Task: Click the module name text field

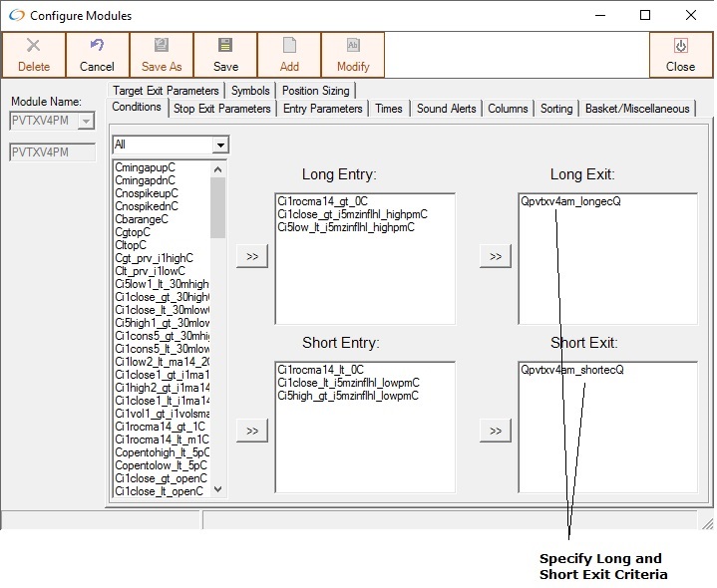Action: click(52, 152)
